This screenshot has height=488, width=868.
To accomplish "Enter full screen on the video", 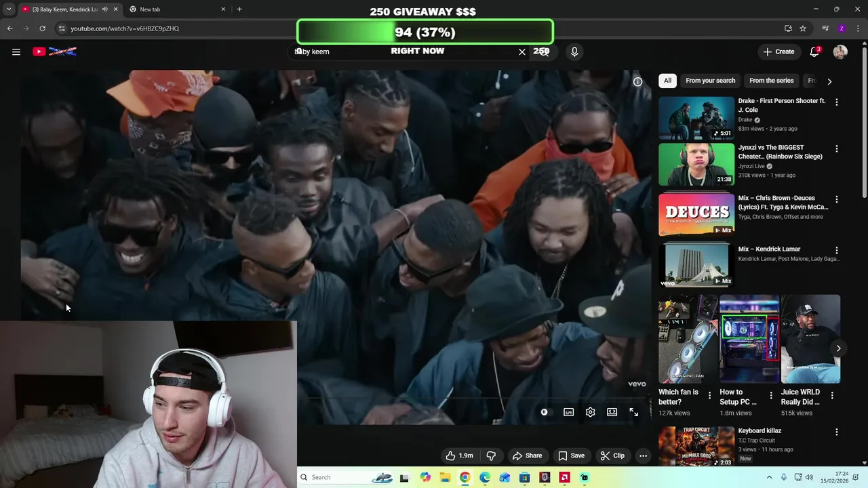I will click(x=633, y=412).
